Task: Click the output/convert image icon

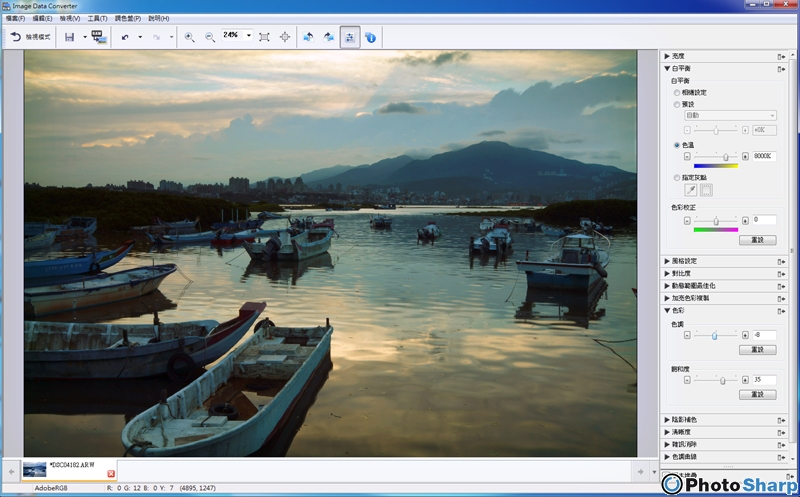Action: [98, 37]
